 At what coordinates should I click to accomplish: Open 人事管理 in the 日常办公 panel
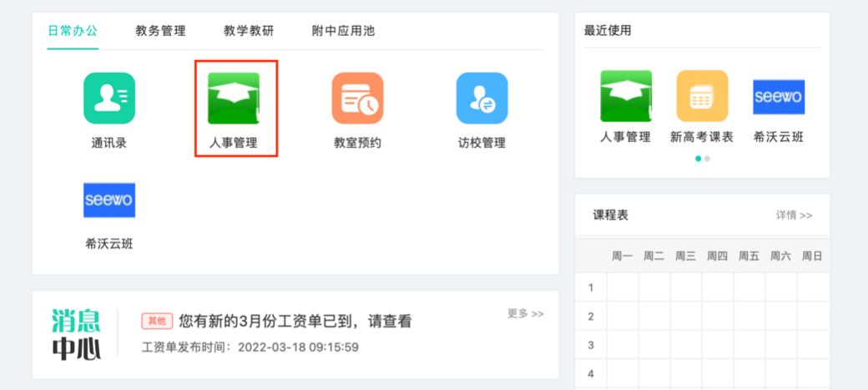pyautogui.click(x=233, y=99)
